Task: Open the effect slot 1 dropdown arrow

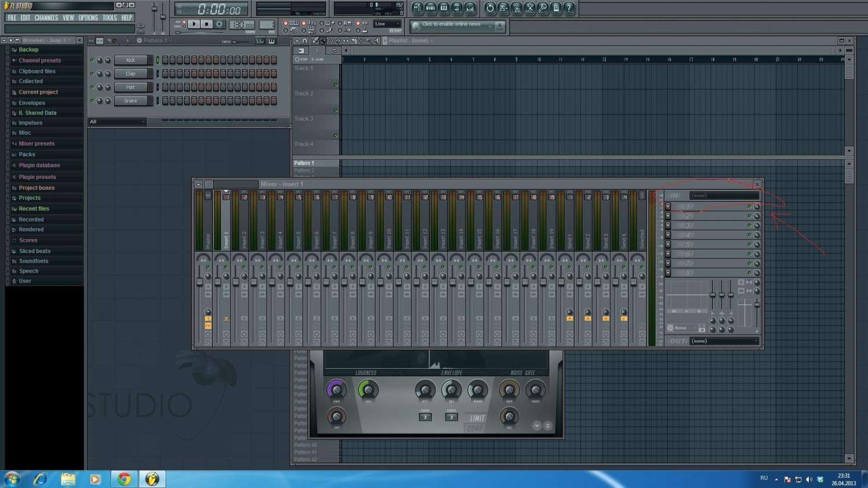Action: tap(668, 207)
